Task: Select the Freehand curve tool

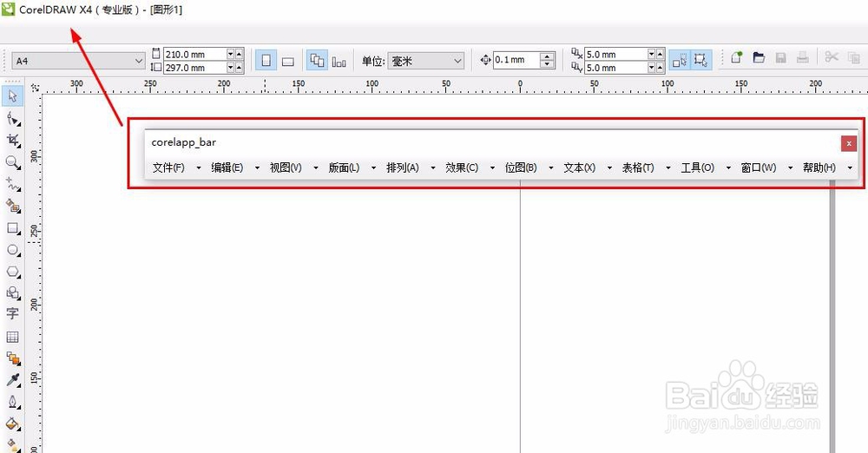Action: point(12,184)
